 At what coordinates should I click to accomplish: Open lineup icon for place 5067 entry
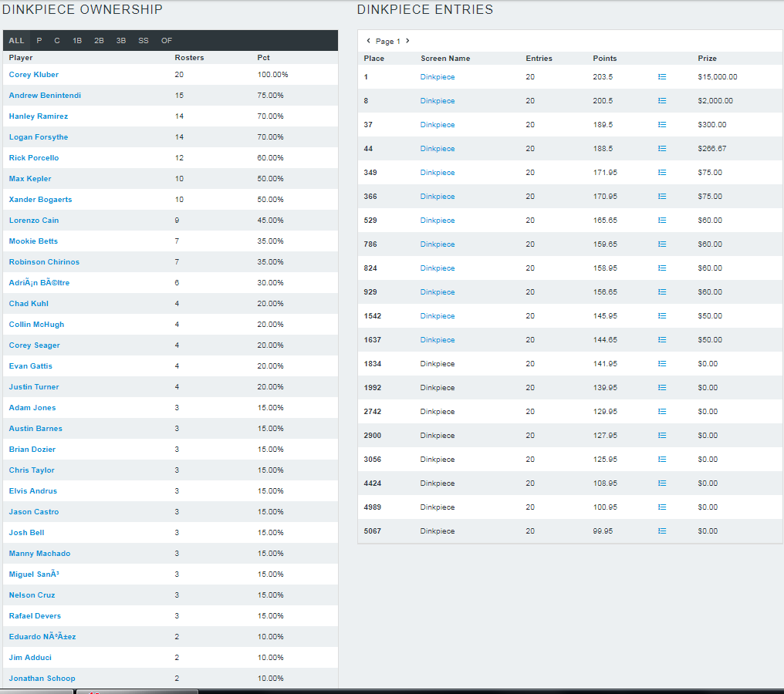tap(662, 531)
